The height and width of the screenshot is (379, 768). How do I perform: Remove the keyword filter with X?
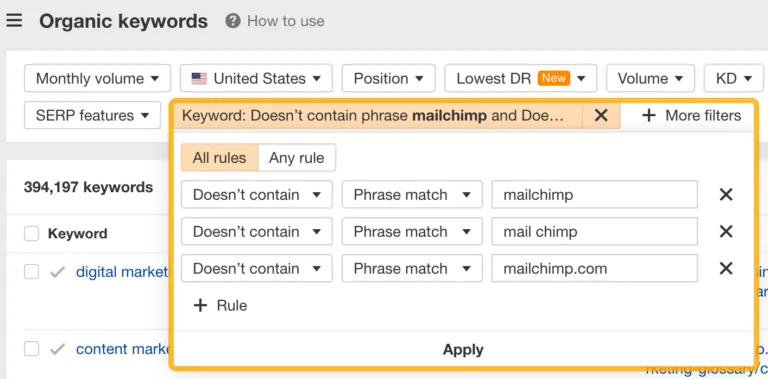pos(601,116)
